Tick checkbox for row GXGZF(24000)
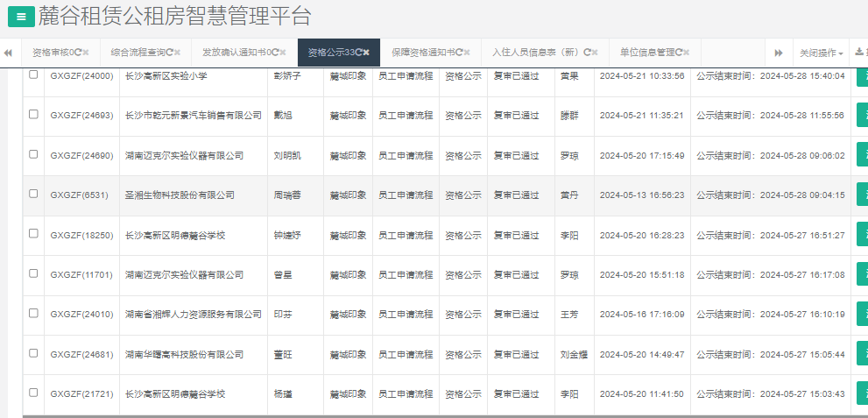 point(34,74)
